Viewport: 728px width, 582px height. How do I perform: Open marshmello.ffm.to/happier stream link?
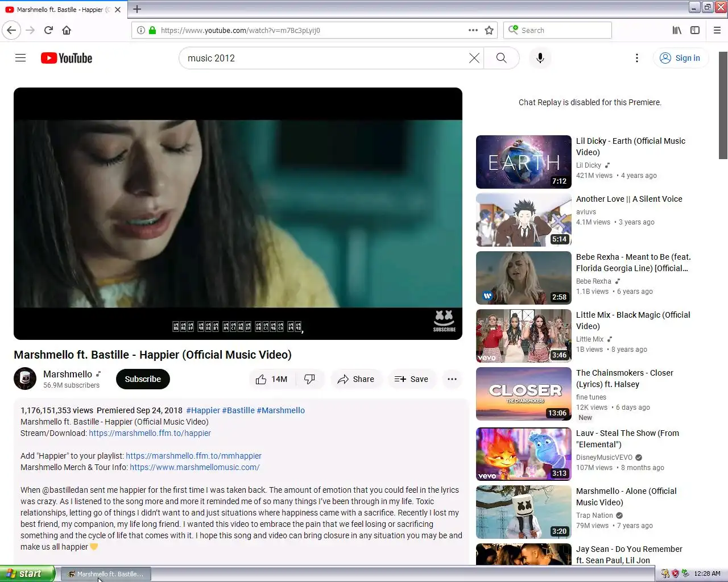(x=150, y=433)
